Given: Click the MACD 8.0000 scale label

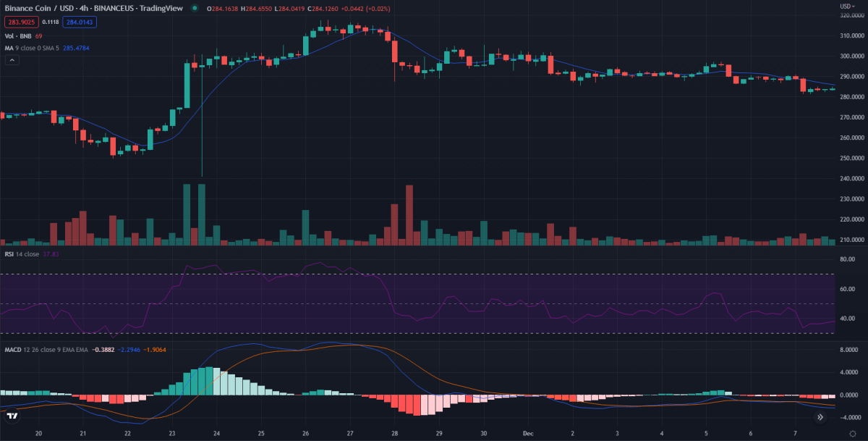Looking at the screenshot, I should [849, 350].
